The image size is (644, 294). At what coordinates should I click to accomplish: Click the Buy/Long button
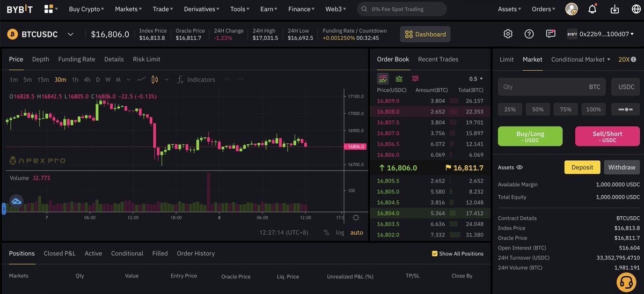coord(530,136)
